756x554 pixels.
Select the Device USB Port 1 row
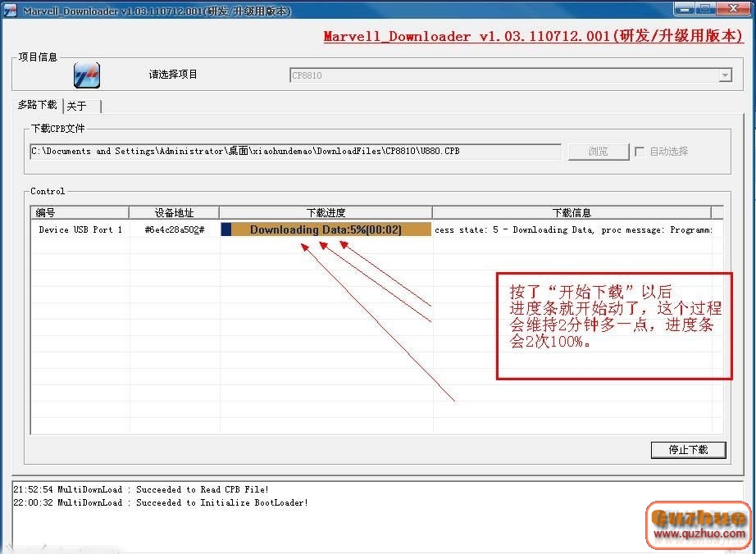376,229
